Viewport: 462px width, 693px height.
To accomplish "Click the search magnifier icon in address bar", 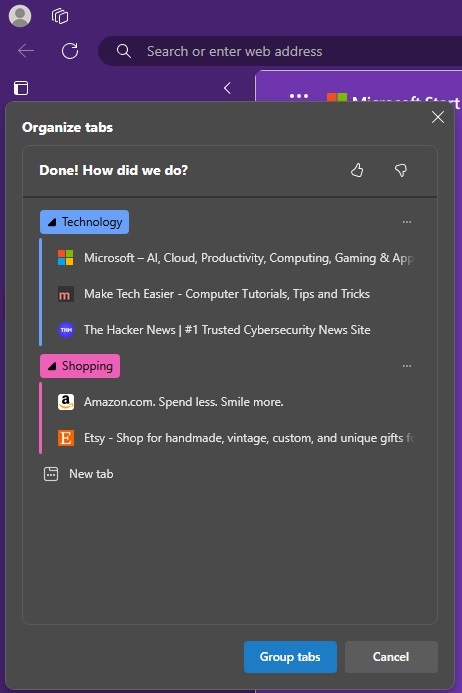I will (124, 51).
